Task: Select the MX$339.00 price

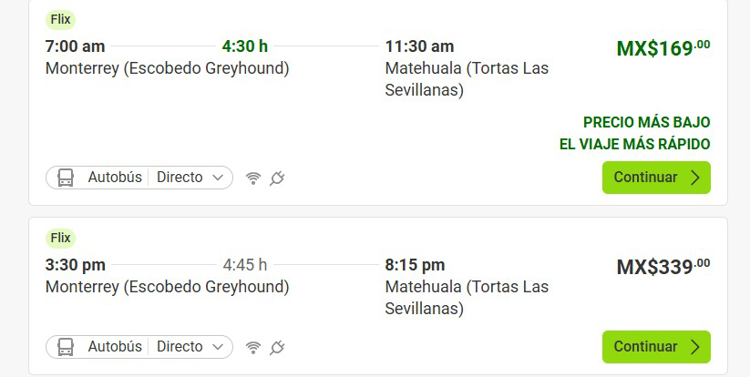Action: tap(663, 266)
